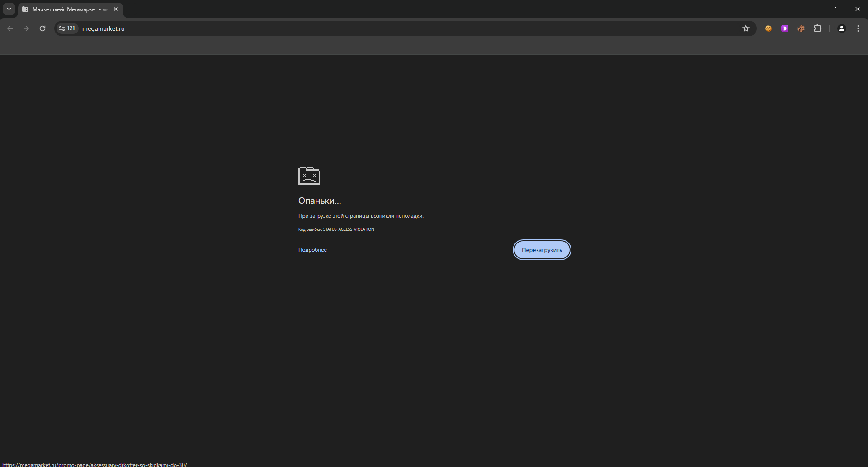Reload the page via toolbar refresh icon
The width and height of the screenshot is (868, 467).
click(42, 28)
